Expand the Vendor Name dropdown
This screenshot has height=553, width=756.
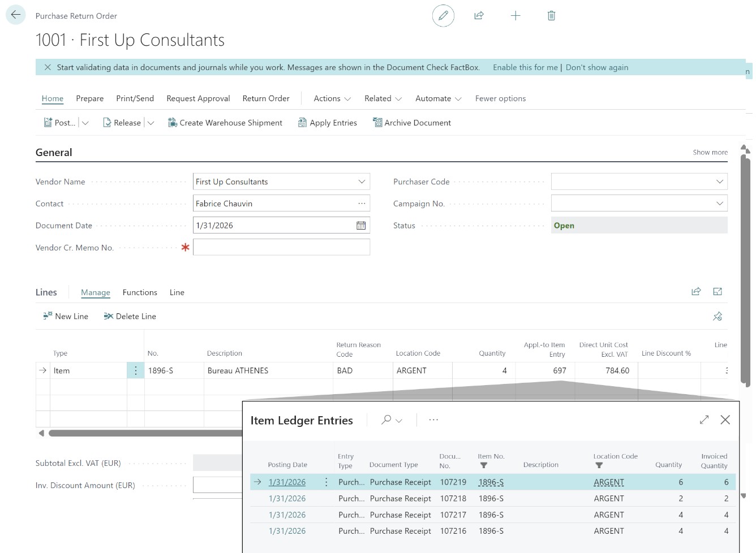tap(362, 182)
